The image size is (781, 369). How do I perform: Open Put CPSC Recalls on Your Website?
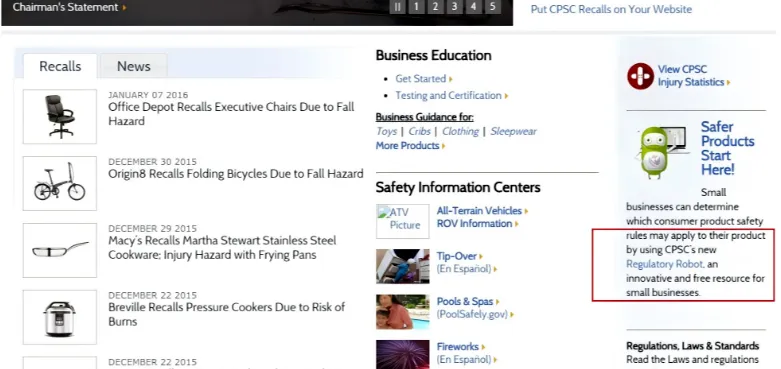click(611, 9)
